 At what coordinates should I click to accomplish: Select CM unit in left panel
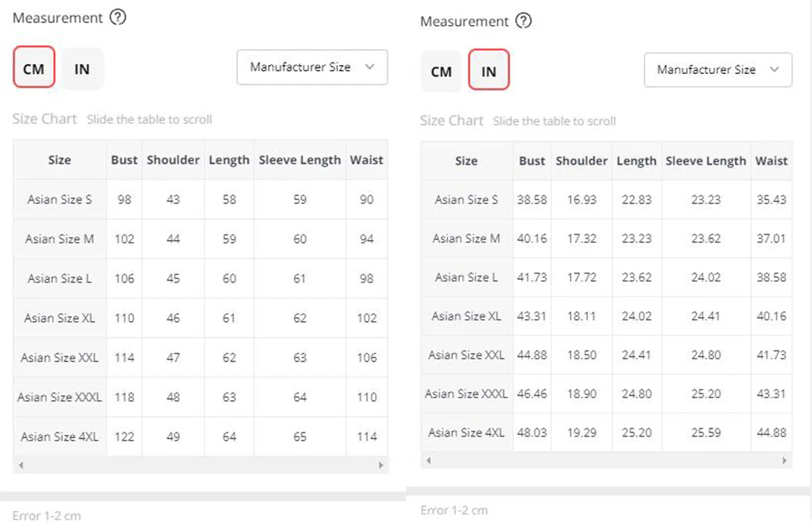34,69
